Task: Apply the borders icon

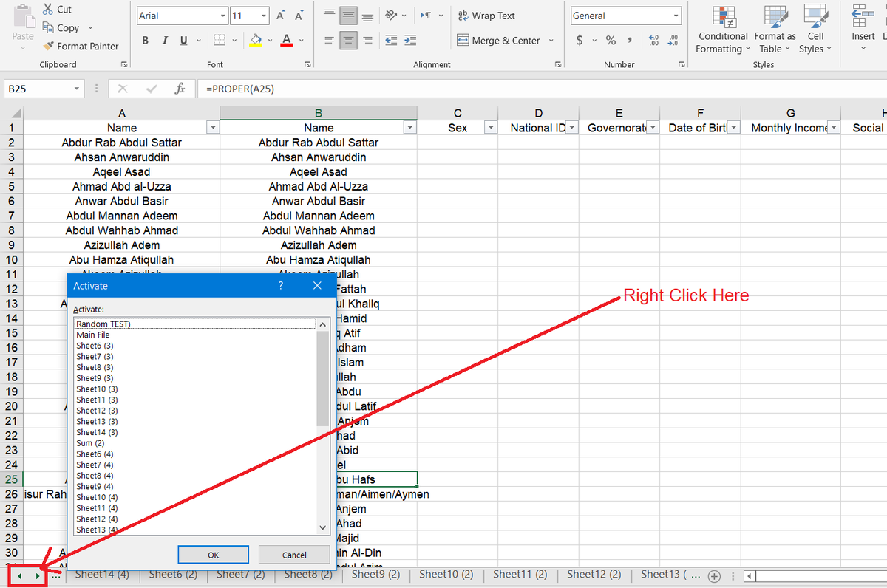Action: pyautogui.click(x=220, y=41)
